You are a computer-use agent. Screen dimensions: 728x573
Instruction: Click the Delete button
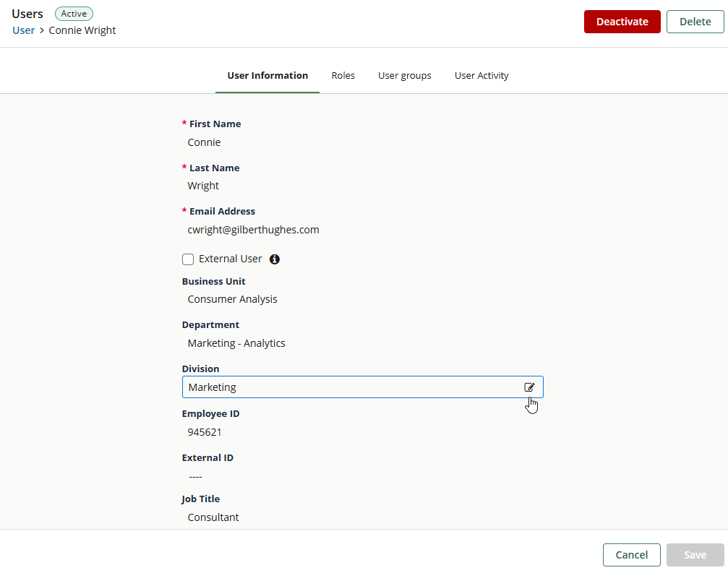(x=695, y=22)
